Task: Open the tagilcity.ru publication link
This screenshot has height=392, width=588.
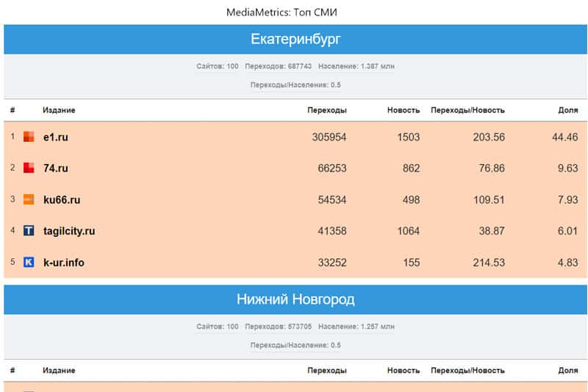Action: click(x=69, y=231)
